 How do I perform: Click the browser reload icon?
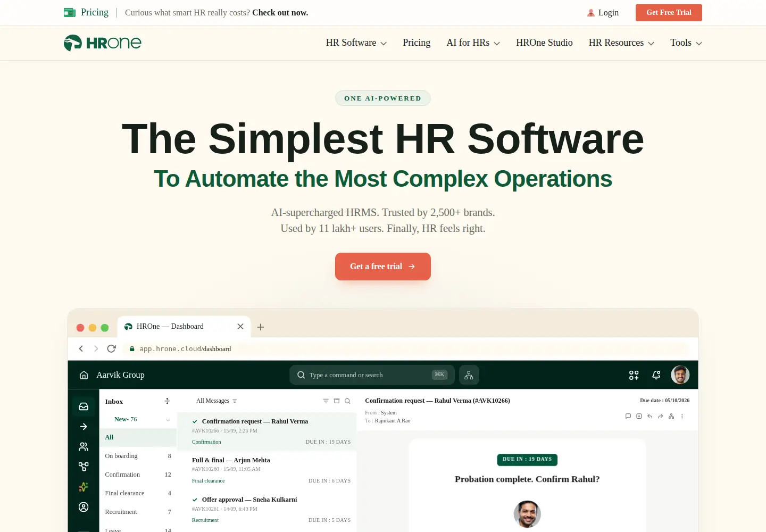(x=111, y=348)
